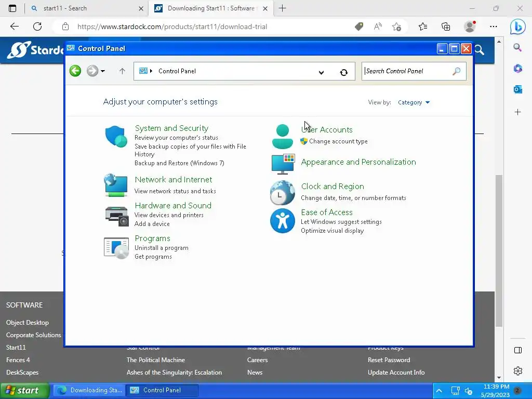Open Edge Collections icon
Image resolution: width=532 pixels, height=399 pixels.
click(x=446, y=26)
